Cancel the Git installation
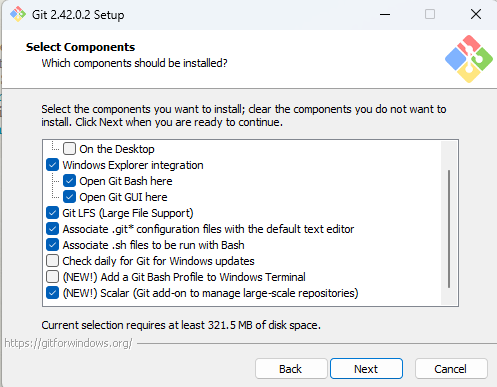 [x=451, y=369]
